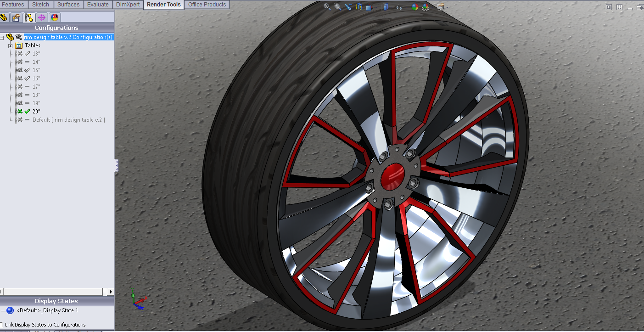Toggle Link Display States to Configurations checkbox
Viewport: 644px width, 332px height.
click(x=1, y=324)
